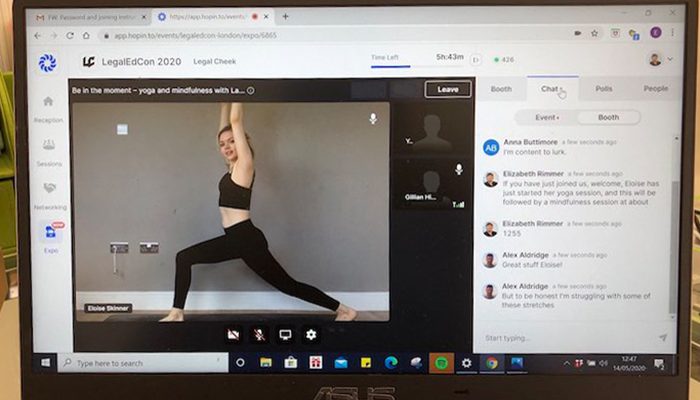The image size is (700, 400).
Task: Click the address bar URL
Action: [x=195, y=35]
